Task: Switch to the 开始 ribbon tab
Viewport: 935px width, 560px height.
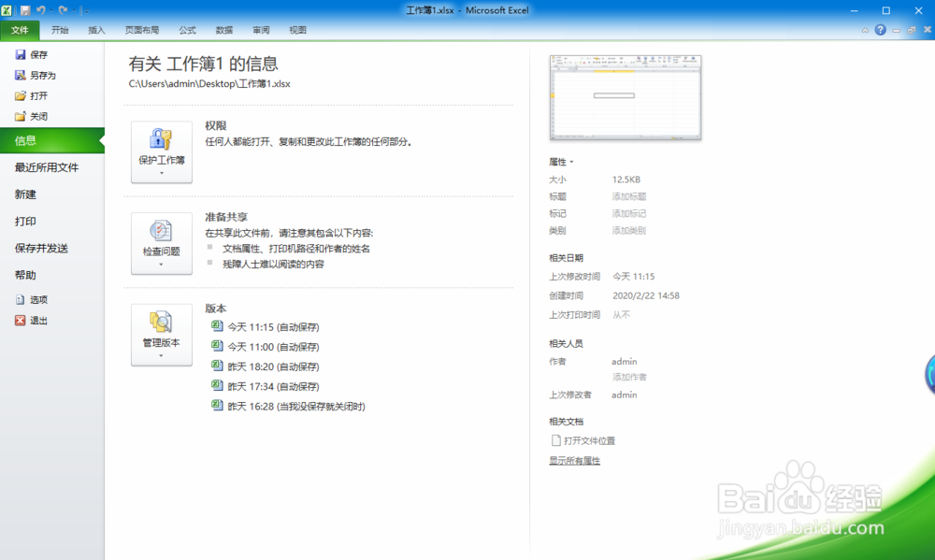Action: 61,29
